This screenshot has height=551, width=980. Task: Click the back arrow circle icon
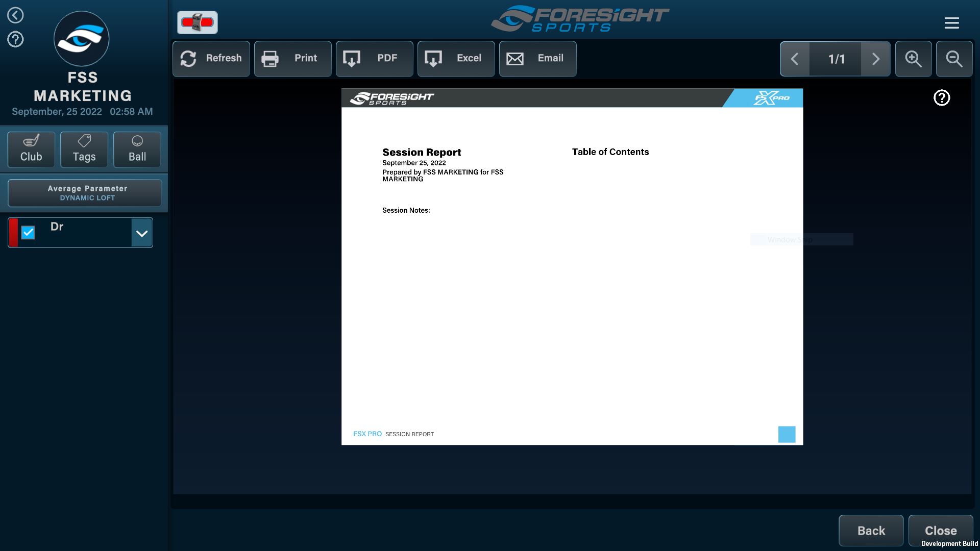point(15,15)
